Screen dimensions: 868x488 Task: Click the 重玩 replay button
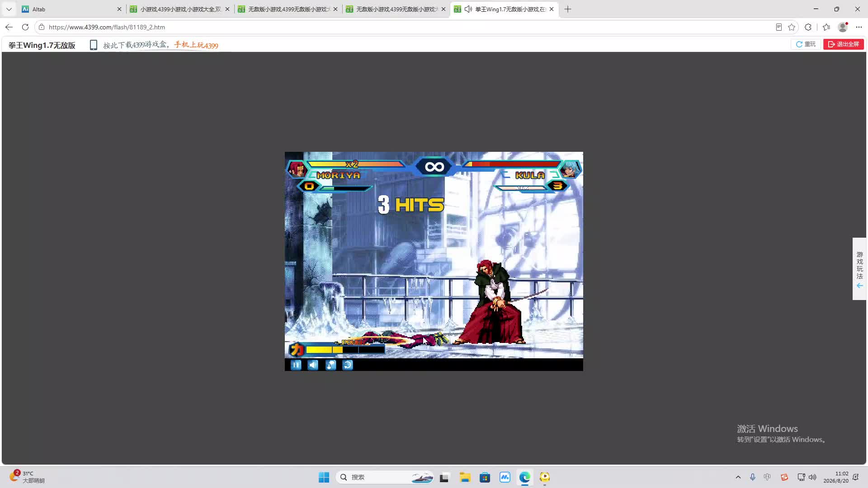click(806, 44)
